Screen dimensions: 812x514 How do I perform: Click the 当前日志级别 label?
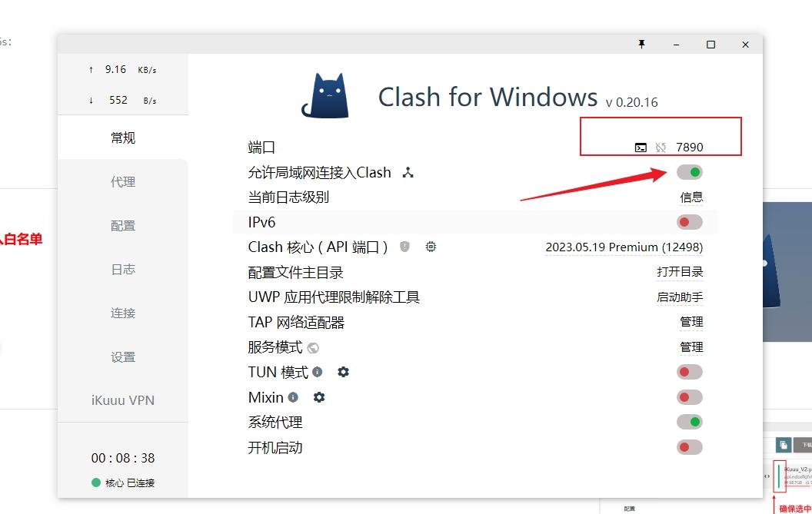(288, 197)
